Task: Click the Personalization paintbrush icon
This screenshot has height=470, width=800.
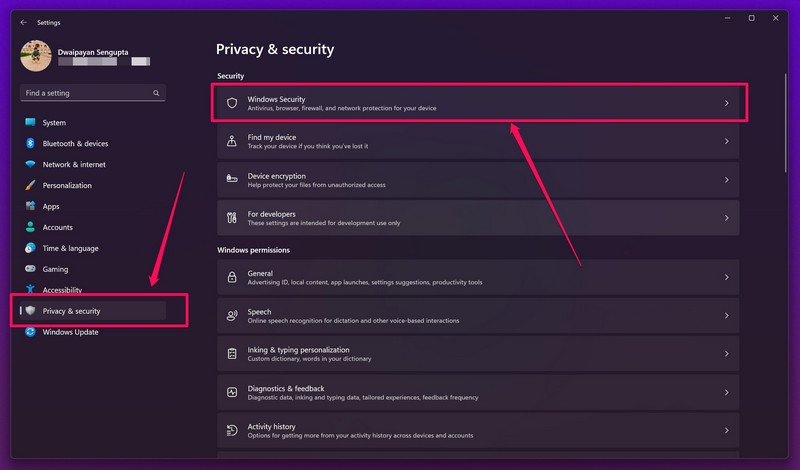Action: (31, 186)
